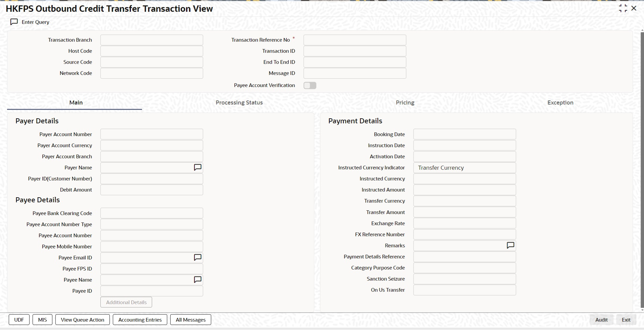Toggle Payee Account Verification switch
The image size is (644, 330).
point(310,85)
